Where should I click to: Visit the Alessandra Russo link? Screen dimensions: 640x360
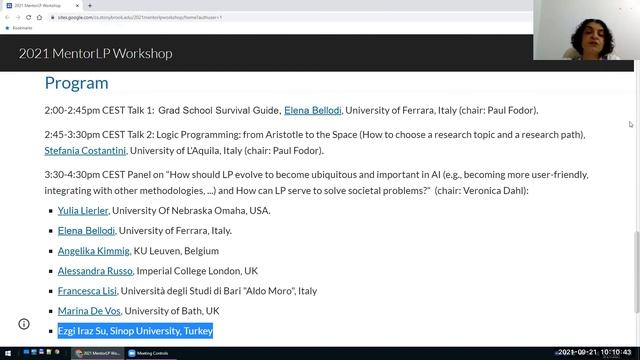coord(95,271)
